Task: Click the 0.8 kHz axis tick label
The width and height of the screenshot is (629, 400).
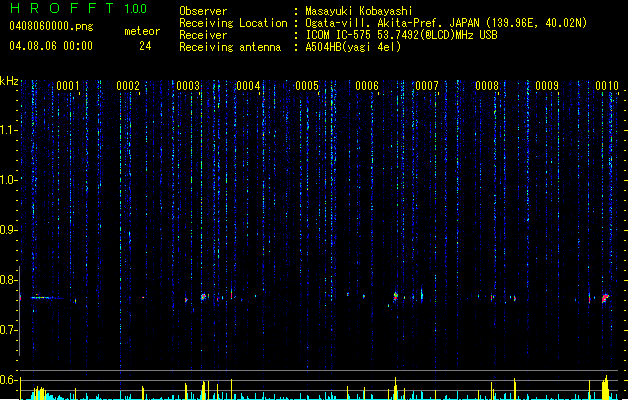Action: click(x=8, y=280)
